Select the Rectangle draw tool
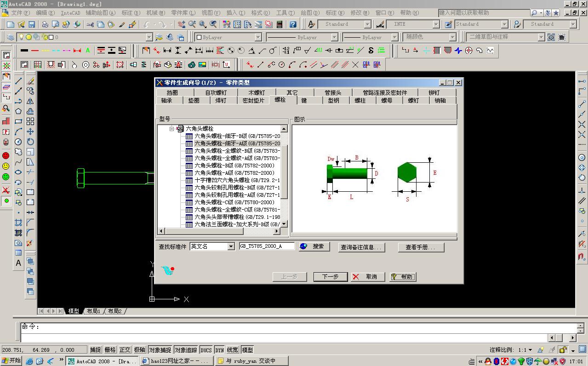The height and width of the screenshot is (366, 588). pos(18,121)
